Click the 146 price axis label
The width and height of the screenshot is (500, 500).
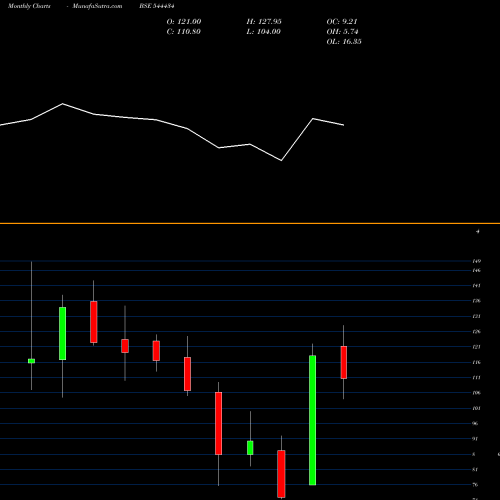click(476, 270)
